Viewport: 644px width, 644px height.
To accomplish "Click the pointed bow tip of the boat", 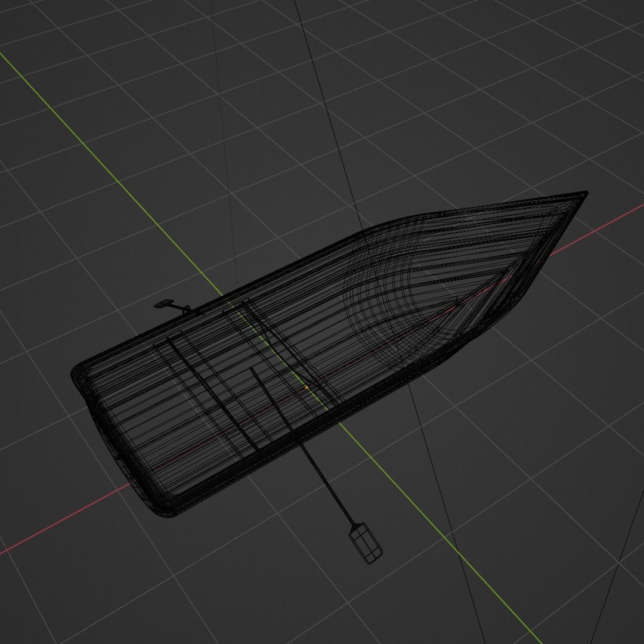I will (x=585, y=194).
